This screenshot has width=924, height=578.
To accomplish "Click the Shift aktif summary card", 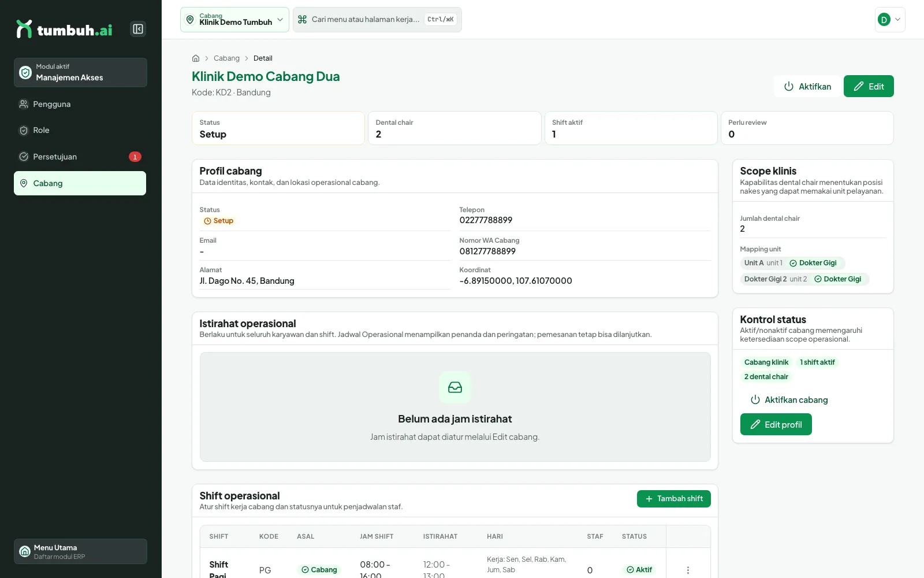I will pyautogui.click(x=631, y=128).
